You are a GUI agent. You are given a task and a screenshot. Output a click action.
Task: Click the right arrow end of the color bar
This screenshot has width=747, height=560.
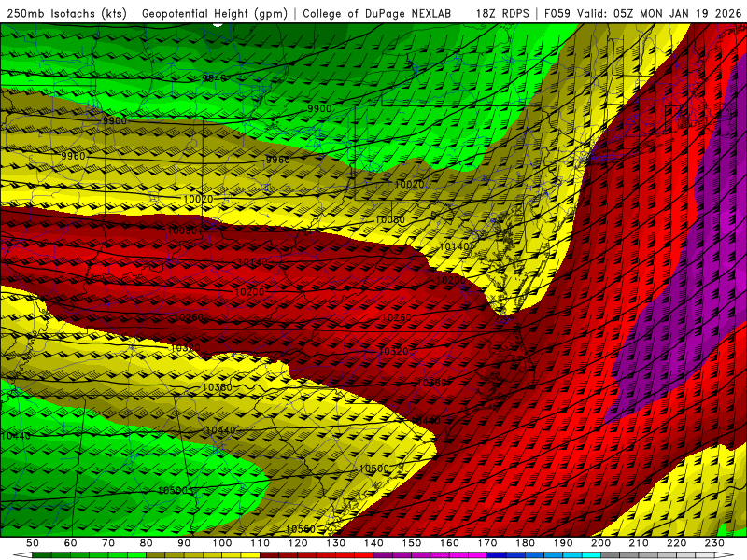[725, 555]
